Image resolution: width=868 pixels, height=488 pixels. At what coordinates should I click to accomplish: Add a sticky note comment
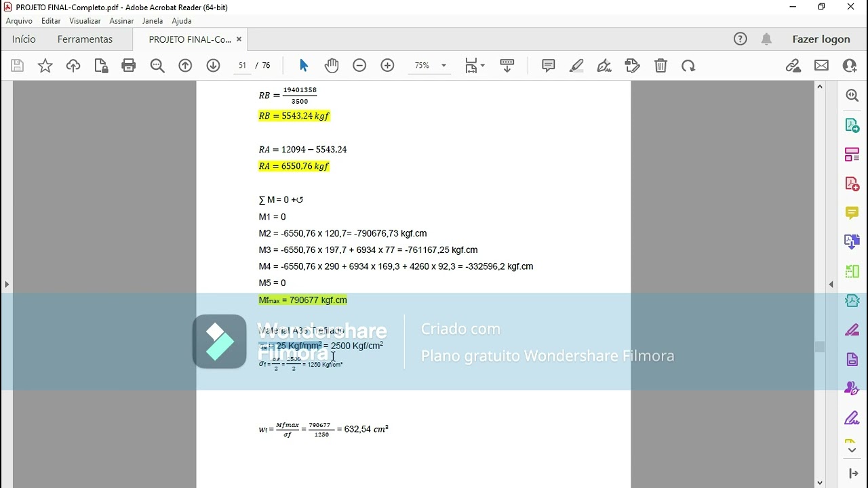pyautogui.click(x=549, y=66)
